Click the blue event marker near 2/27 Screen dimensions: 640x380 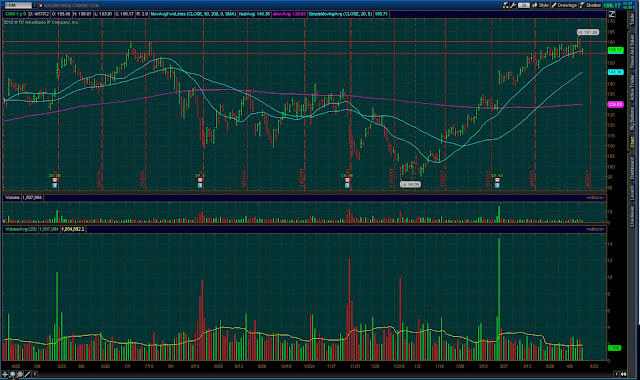(497, 185)
